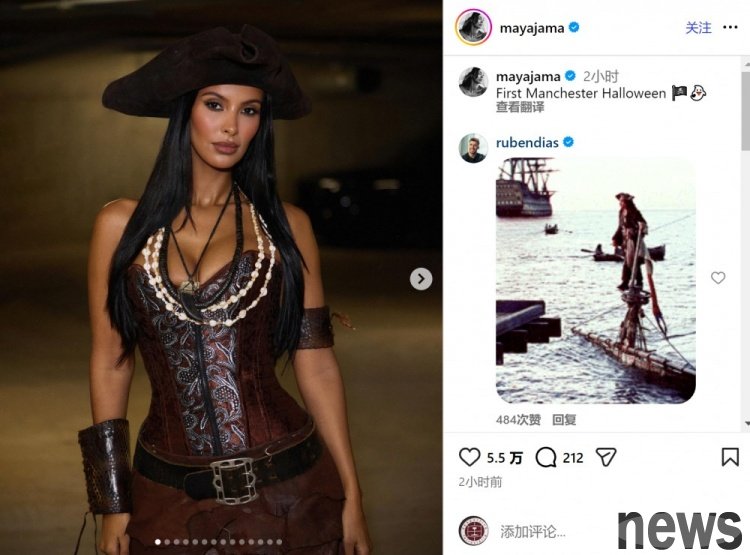Open more options three-dot menu

(x=730, y=27)
